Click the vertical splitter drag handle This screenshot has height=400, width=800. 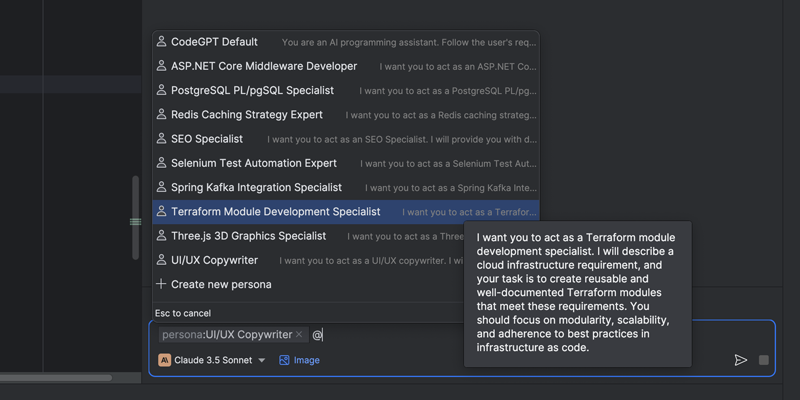(136, 222)
